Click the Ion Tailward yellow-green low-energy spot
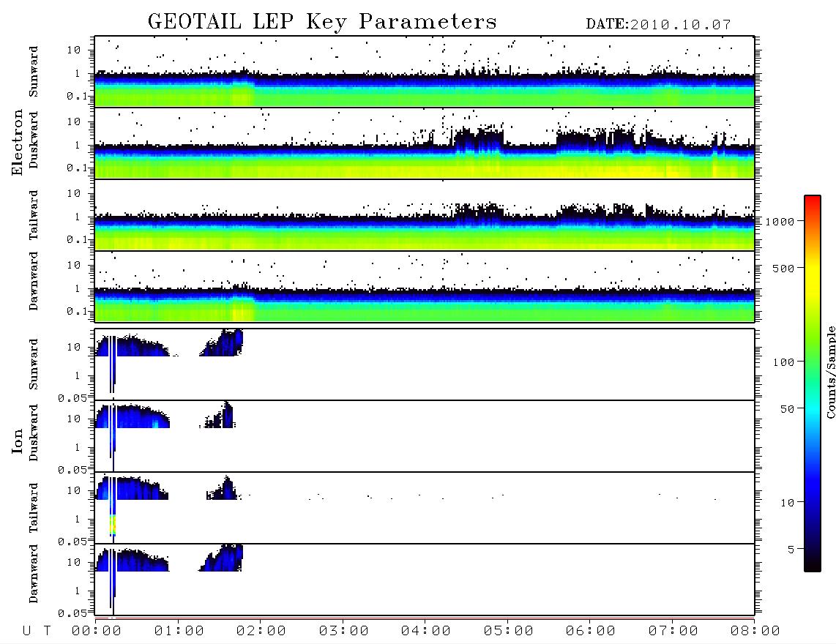Image resolution: width=836 pixels, height=644 pixels. [113, 525]
